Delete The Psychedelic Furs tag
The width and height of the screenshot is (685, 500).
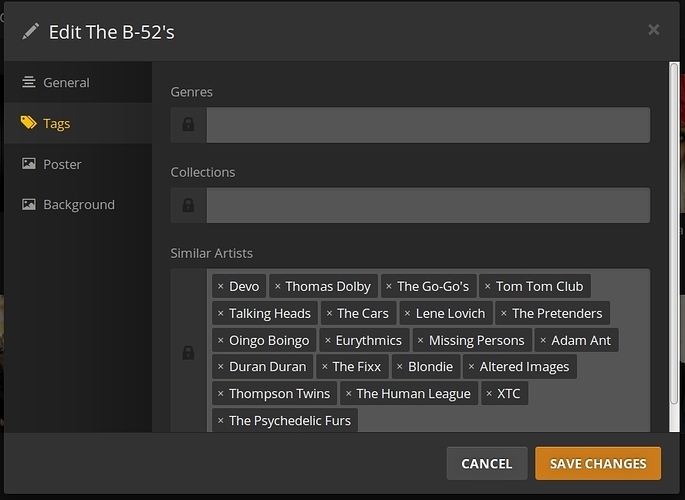click(221, 421)
